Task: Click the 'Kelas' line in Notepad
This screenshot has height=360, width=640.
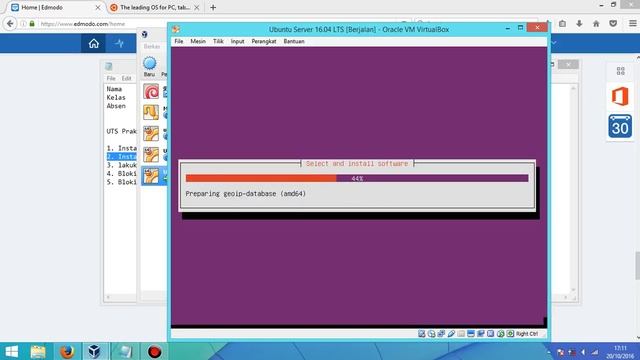Action: (116, 97)
